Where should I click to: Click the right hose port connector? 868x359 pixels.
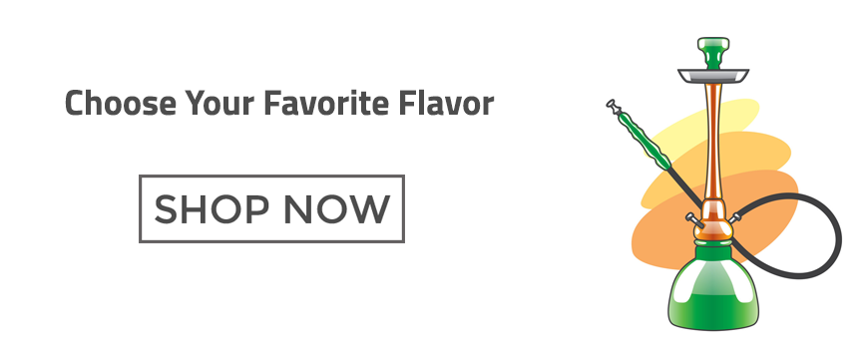[733, 218]
